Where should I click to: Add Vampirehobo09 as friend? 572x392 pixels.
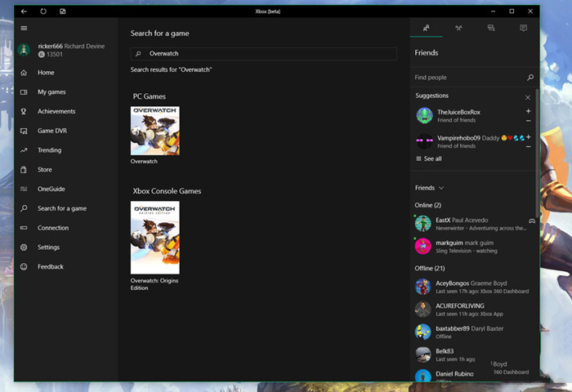tap(528, 137)
